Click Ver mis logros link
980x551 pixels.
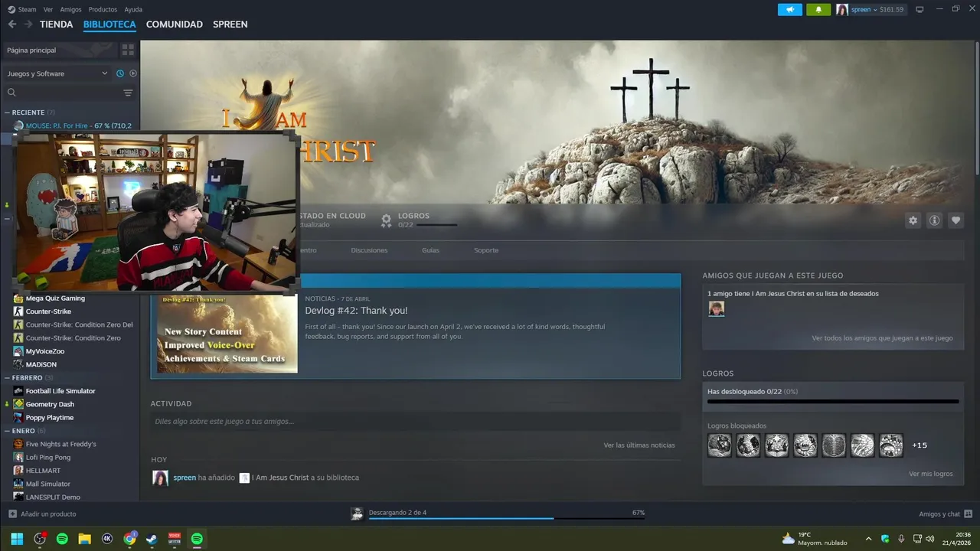coord(931,474)
